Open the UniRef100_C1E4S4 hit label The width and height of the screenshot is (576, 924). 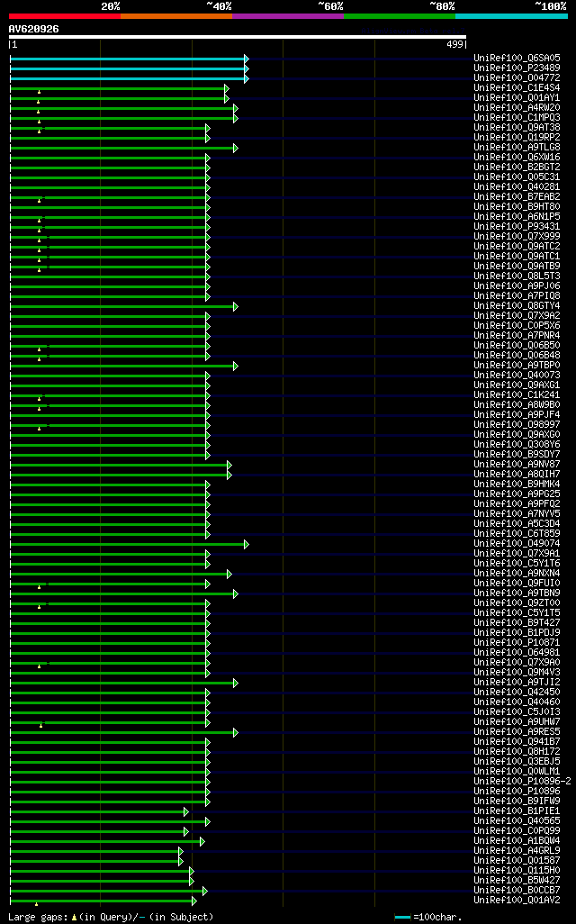click(x=517, y=87)
